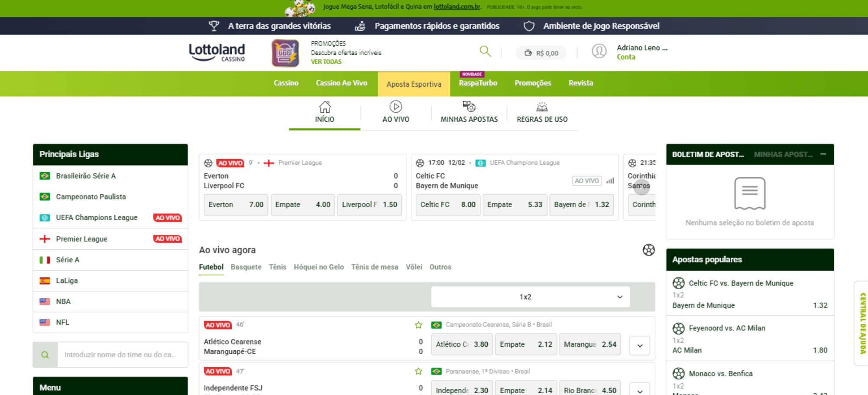Open the 1x2 market dropdown

pos(531,297)
